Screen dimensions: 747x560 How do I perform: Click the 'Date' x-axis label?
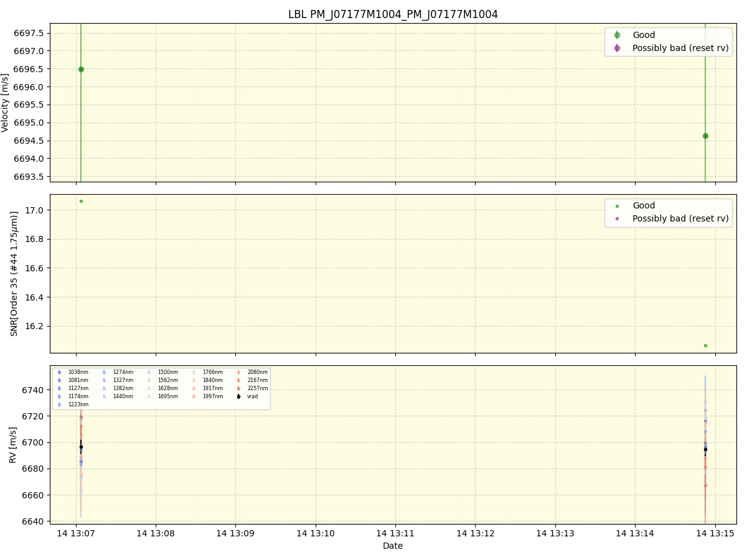pos(393,546)
